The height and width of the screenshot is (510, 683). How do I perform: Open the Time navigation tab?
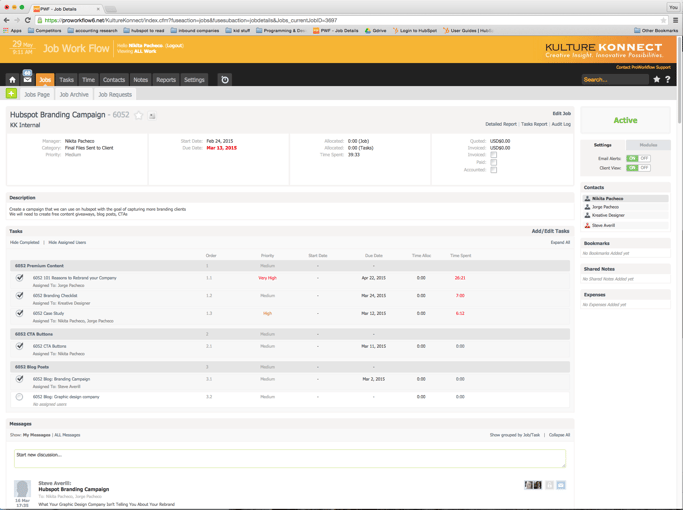point(88,80)
